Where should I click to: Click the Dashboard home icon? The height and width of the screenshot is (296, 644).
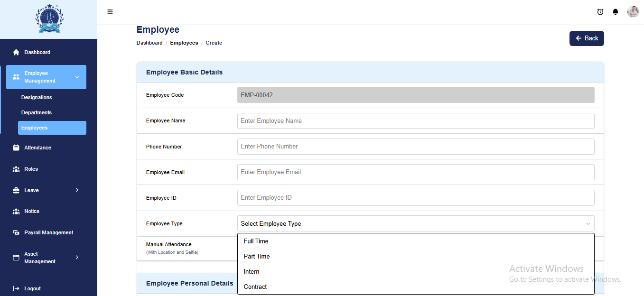(16, 52)
